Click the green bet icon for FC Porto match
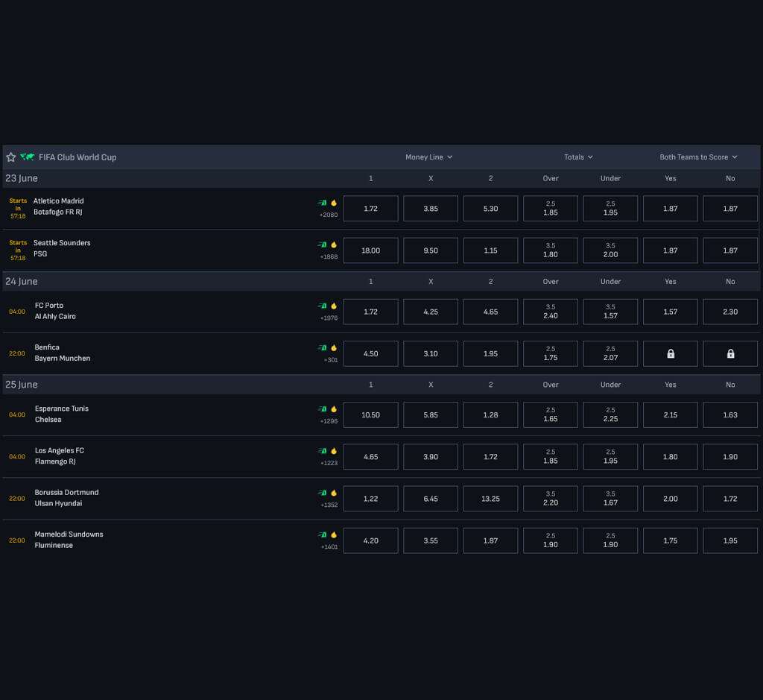763x700 pixels. pyautogui.click(x=322, y=306)
